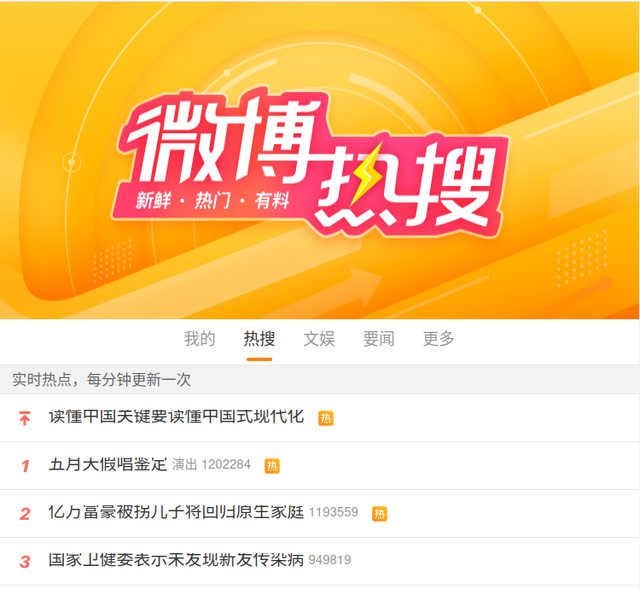Screen dimensions: 640x589
Task: Switch to the 文娱 tab
Action: (x=319, y=339)
